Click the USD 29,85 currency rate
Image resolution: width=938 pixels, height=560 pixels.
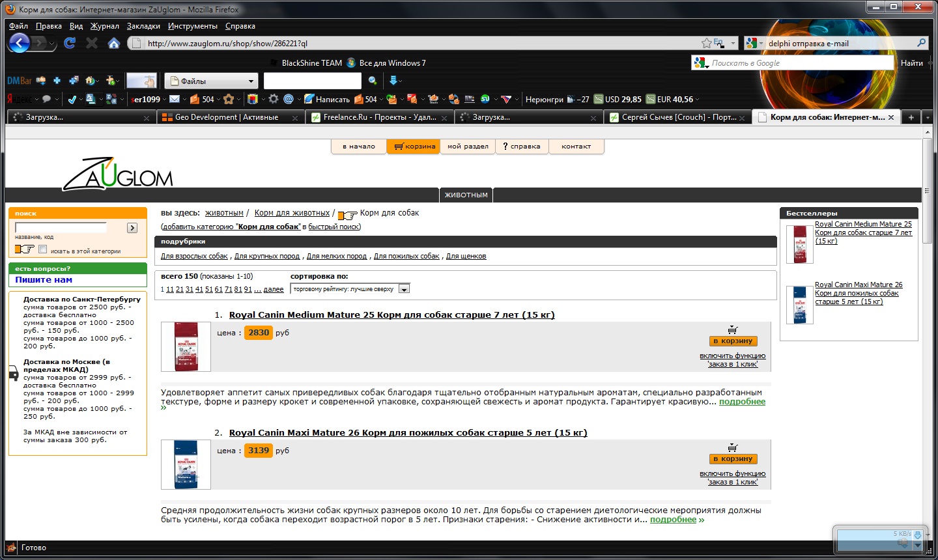[x=618, y=99]
